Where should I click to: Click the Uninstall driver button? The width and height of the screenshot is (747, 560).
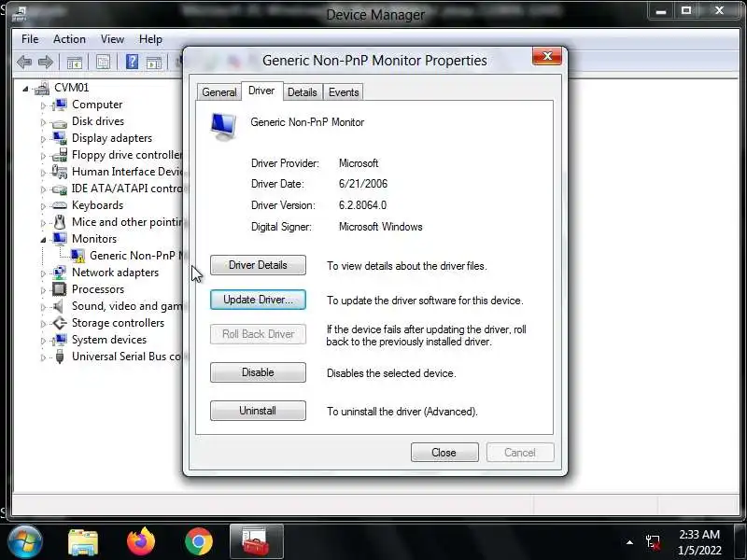coord(258,411)
